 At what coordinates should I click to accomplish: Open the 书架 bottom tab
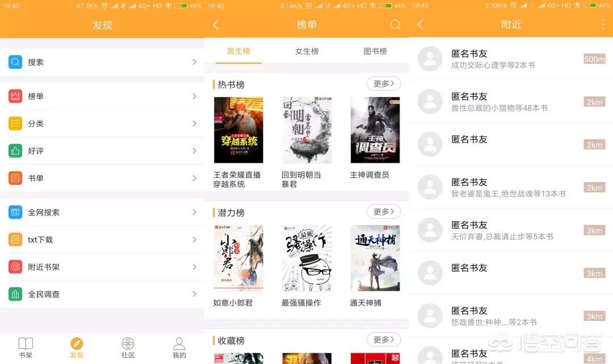(x=26, y=348)
